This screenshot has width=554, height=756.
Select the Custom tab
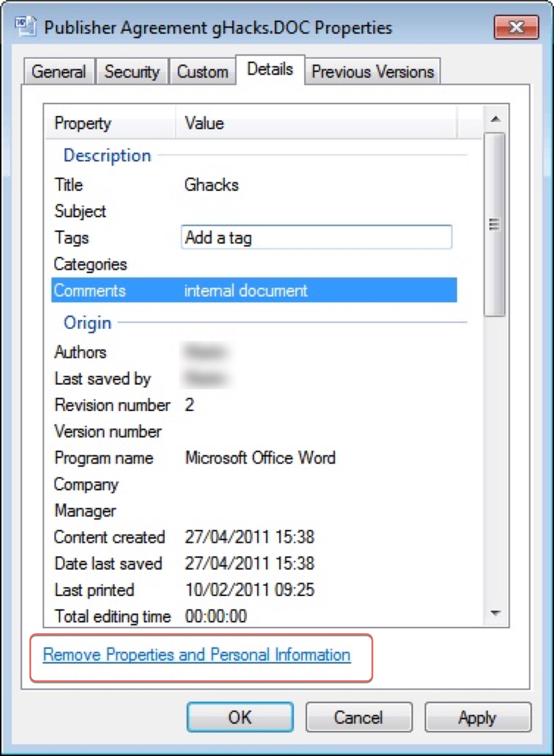point(202,72)
